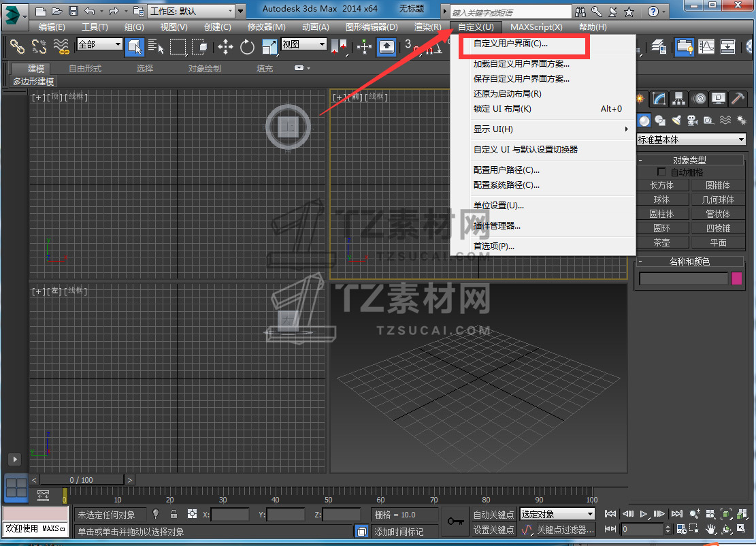
Task: Toggle the 设置关键点 set key button
Action: point(494,530)
